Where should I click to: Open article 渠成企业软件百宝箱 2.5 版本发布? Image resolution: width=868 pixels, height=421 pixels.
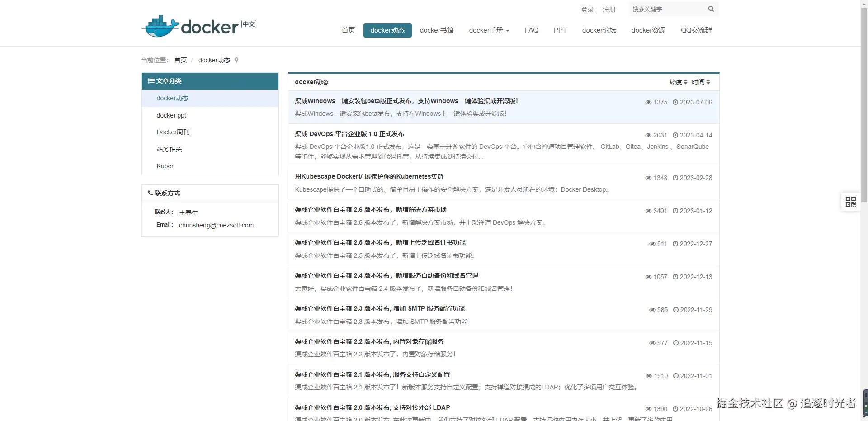tap(380, 242)
